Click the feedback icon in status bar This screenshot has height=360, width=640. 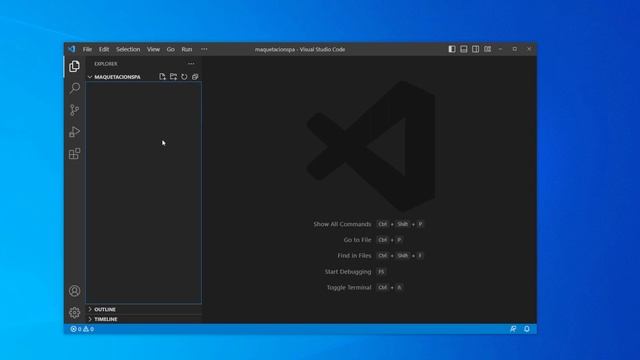click(513, 329)
